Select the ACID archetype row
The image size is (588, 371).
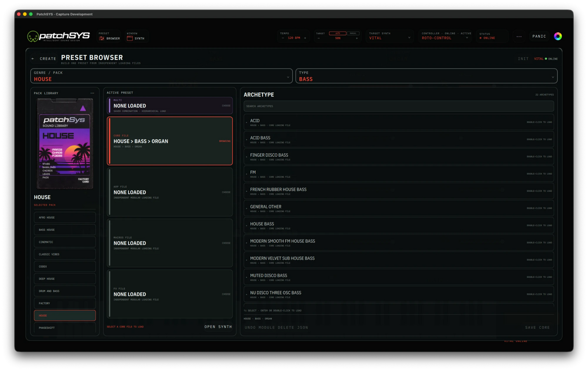pyautogui.click(x=399, y=122)
